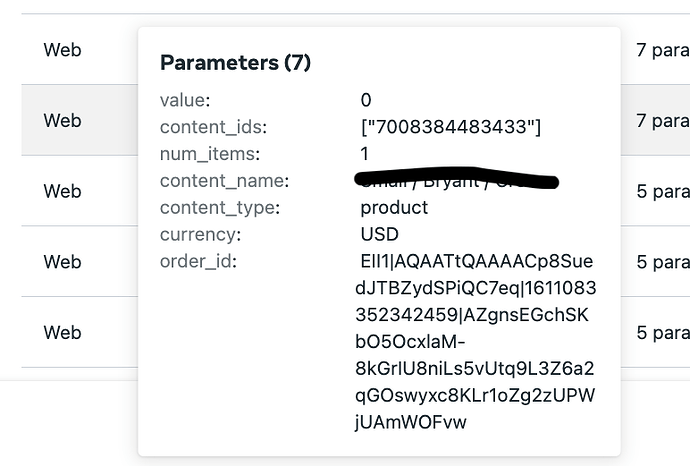Click Web in the topmost table row
The width and height of the screenshot is (690, 466).
(x=62, y=49)
